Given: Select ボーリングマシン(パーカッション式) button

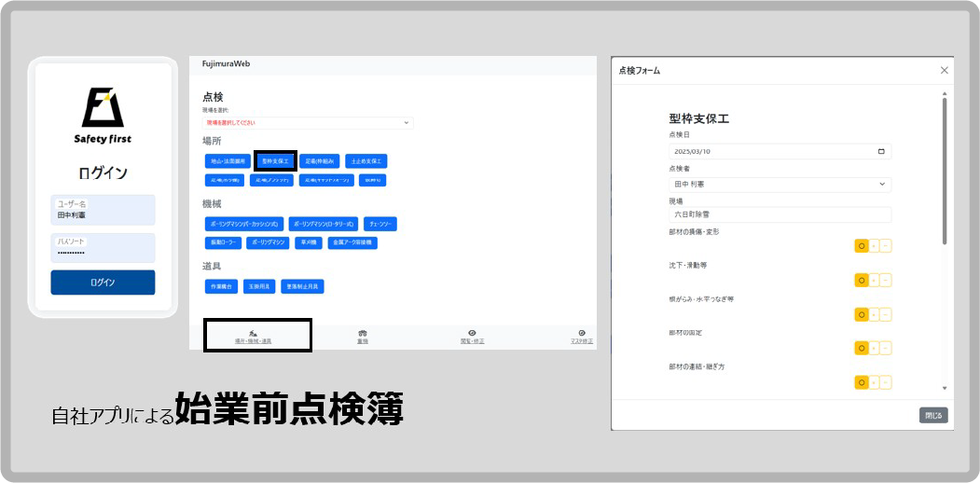Looking at the screenshot, I should click(x=244, y=224).
